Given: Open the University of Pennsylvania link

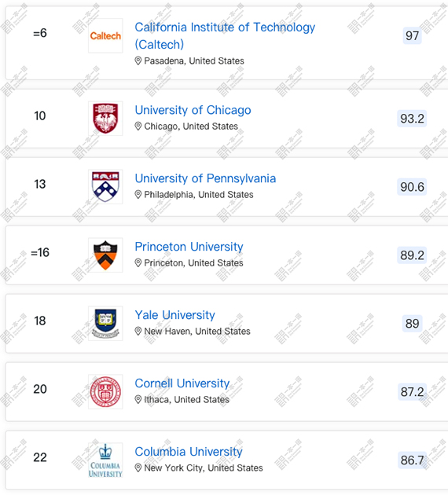Looking at the screenshot, I should (x=205, y=178).
